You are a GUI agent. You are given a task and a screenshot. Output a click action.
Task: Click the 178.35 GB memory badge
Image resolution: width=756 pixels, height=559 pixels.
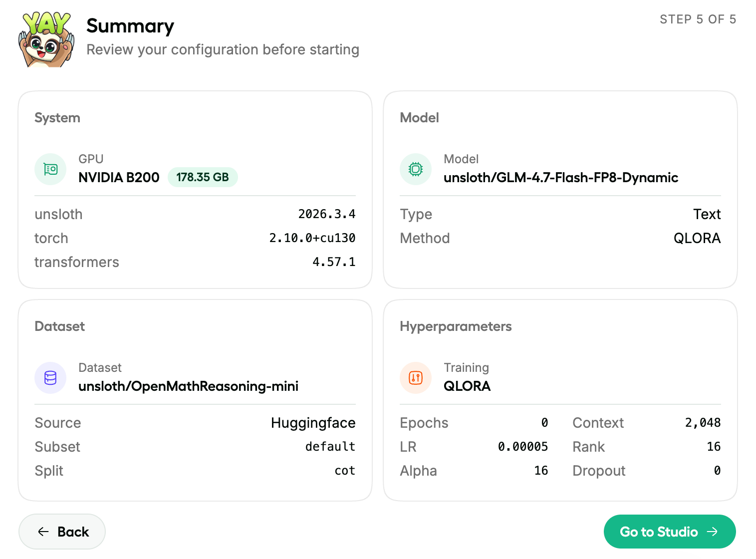click(202, 177)
